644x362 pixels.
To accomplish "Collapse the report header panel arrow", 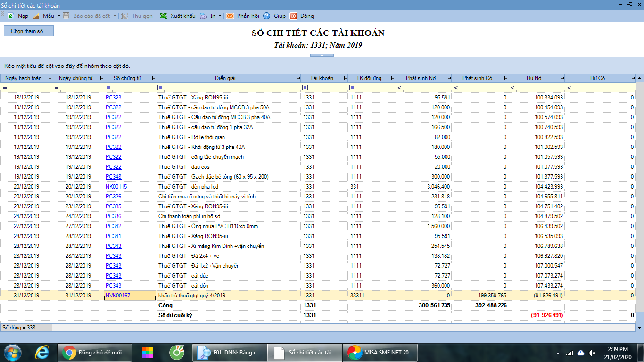I will 322,55.
